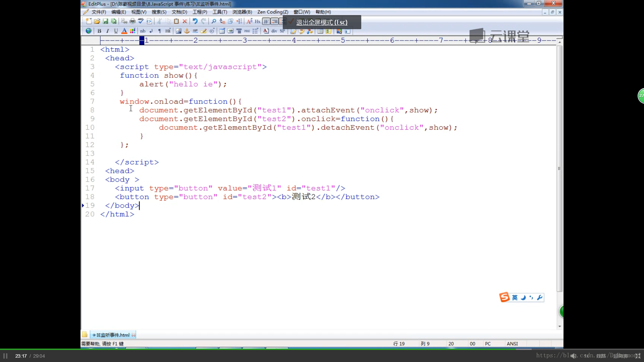Click the Replace icon
Viewport: 644px width, 362px height.
coord(222,21)
